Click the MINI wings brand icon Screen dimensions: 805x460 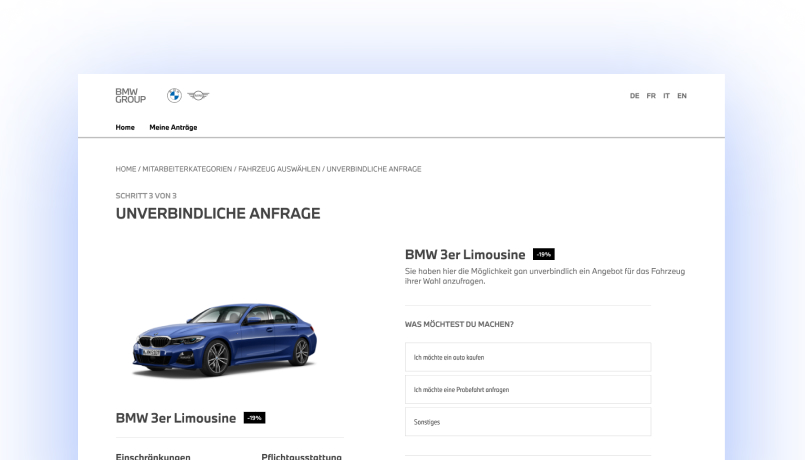198,95
